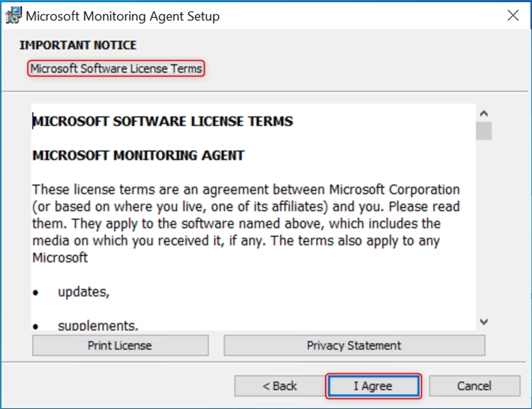The image size is (532, 409).
Task: Click the scroll-up arrow on the scrollbar
Action: coord(483,112)
